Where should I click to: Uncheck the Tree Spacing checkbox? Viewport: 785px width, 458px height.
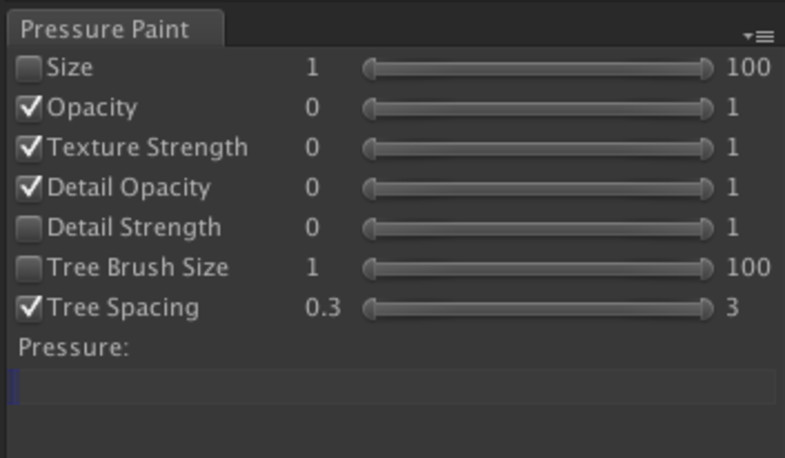(29, 308)
